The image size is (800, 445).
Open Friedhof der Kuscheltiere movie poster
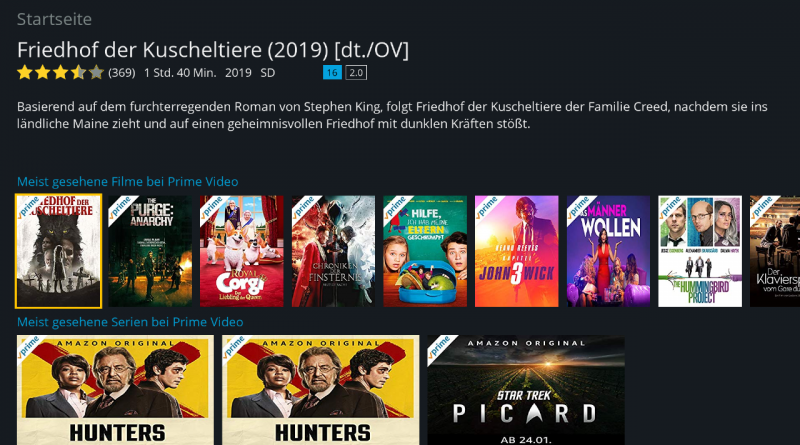pos(58,251)
